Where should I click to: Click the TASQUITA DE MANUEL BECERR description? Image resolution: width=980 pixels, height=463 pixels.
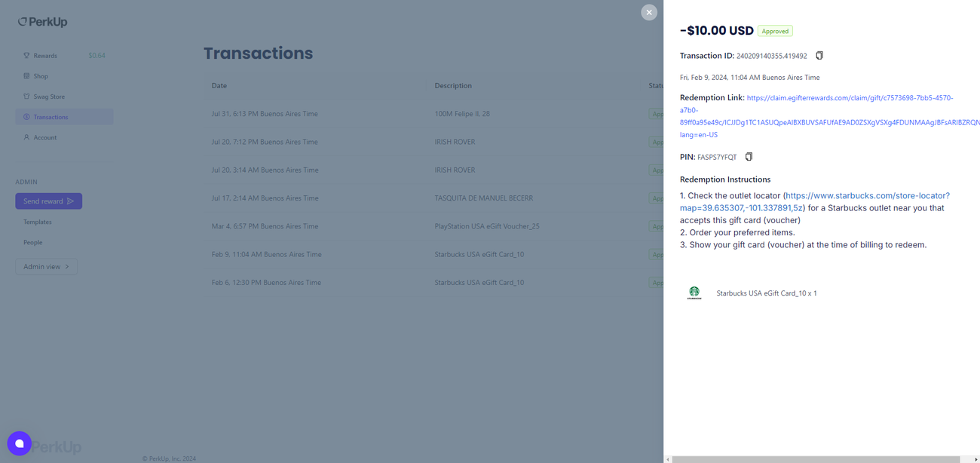[x=484, y=198]
